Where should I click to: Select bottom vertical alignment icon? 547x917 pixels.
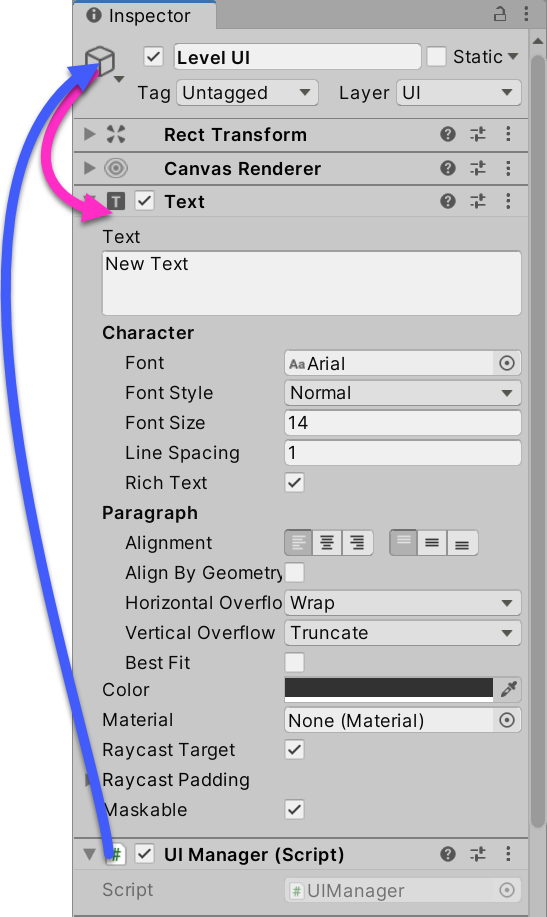pyautogui.click(x=462, y=543)
